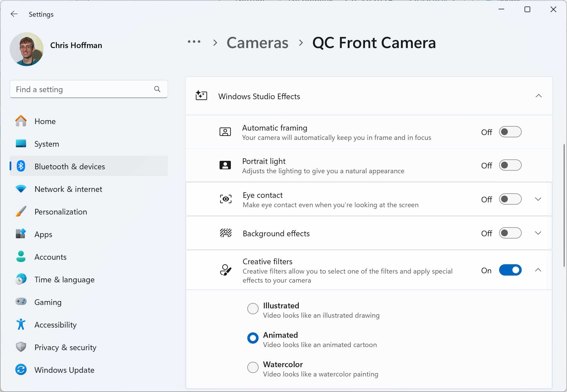Click the Creative filters brush icon
The height and width of the screenshot is (392, 567).
tap(225, 270)
